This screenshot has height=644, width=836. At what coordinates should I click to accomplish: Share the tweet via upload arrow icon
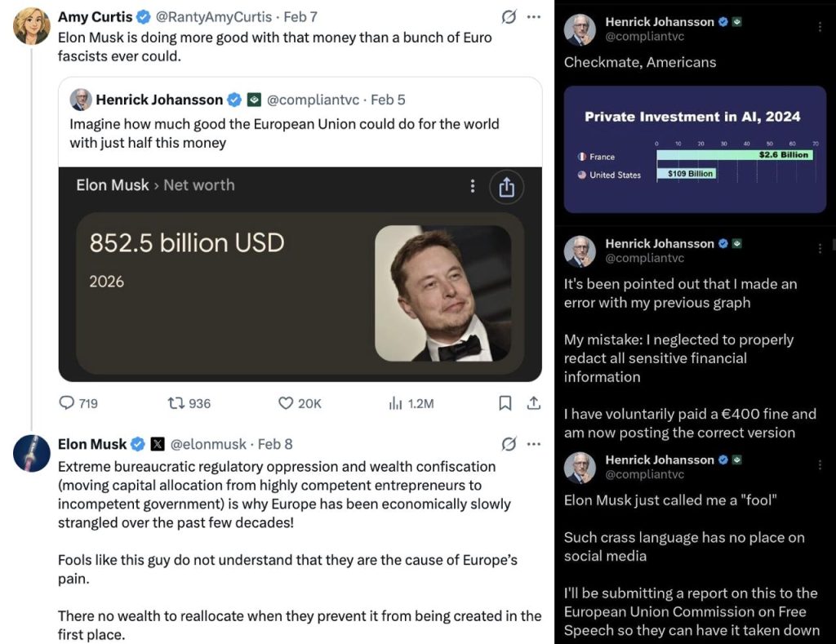[534, 403]
